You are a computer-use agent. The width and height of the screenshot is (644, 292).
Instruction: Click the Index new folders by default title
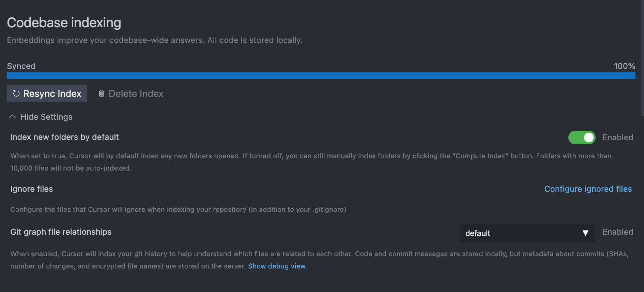[x=64, y=137]
